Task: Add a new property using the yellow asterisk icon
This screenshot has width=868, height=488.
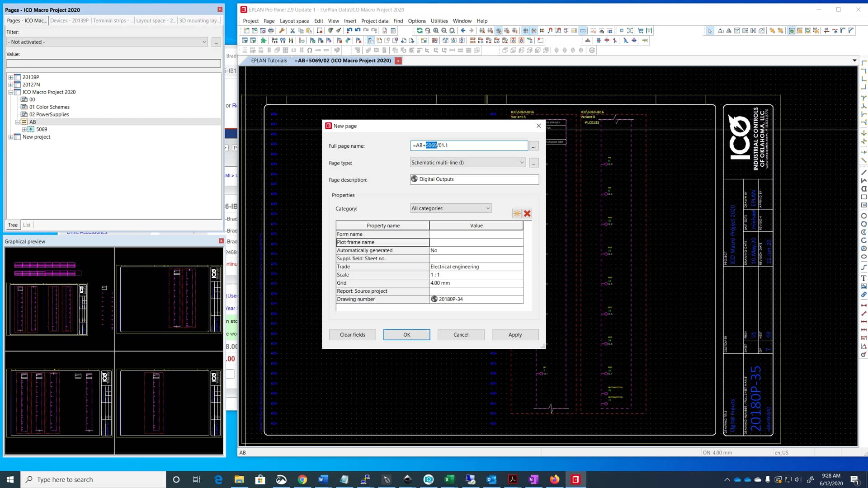Action: click(517, 213)
